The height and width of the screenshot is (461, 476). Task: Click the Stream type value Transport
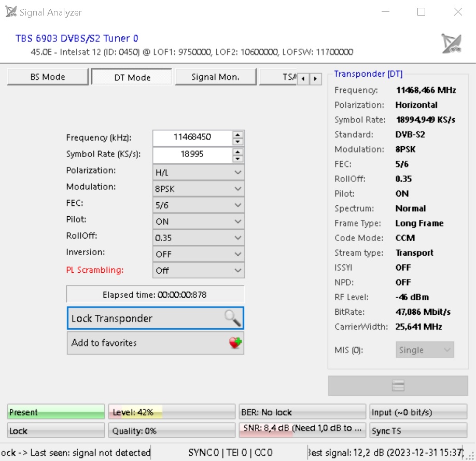point(414,253)
